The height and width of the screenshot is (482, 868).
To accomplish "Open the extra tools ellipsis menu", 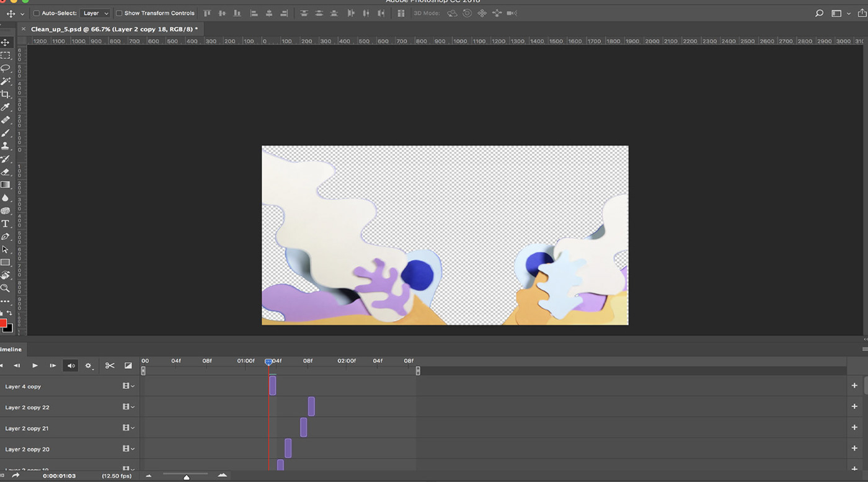I will (5, 301).
